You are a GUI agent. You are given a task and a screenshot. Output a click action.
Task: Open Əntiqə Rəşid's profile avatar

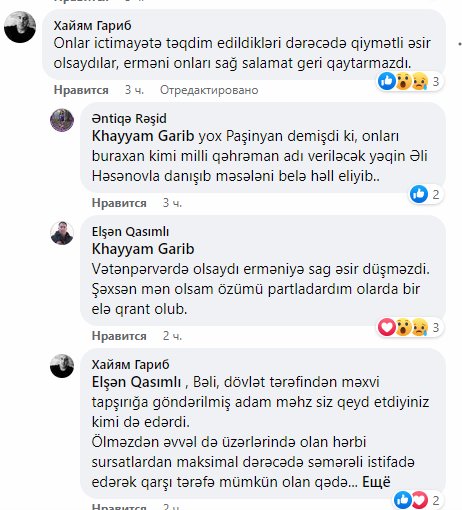pyautogui.click(x=62, y=120)
